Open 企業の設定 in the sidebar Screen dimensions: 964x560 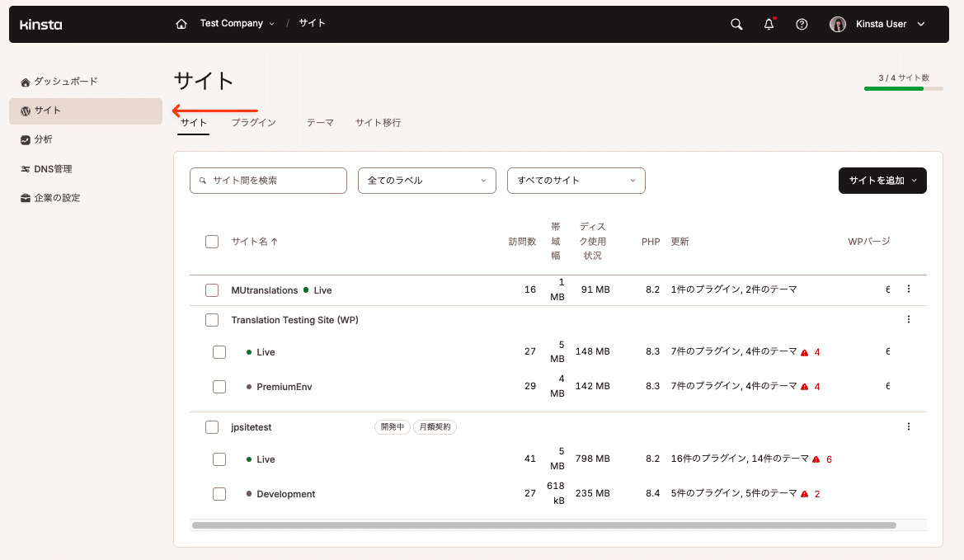pos(57,197)
